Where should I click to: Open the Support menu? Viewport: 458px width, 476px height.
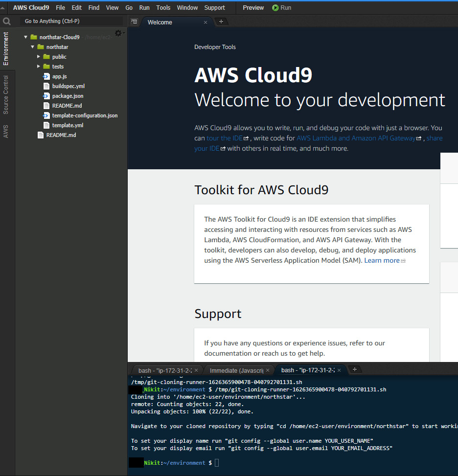pyautogui.click(x=214, y=8)
